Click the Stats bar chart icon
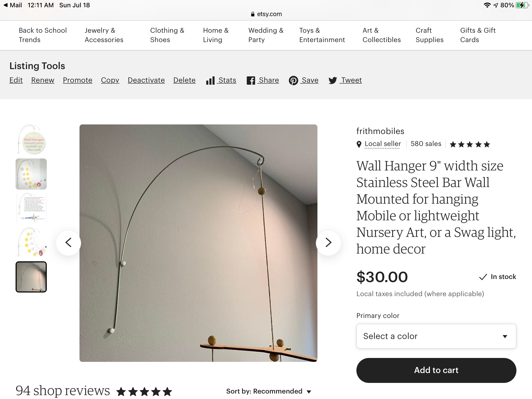The image size is (532, 399). tap(210, 81)
